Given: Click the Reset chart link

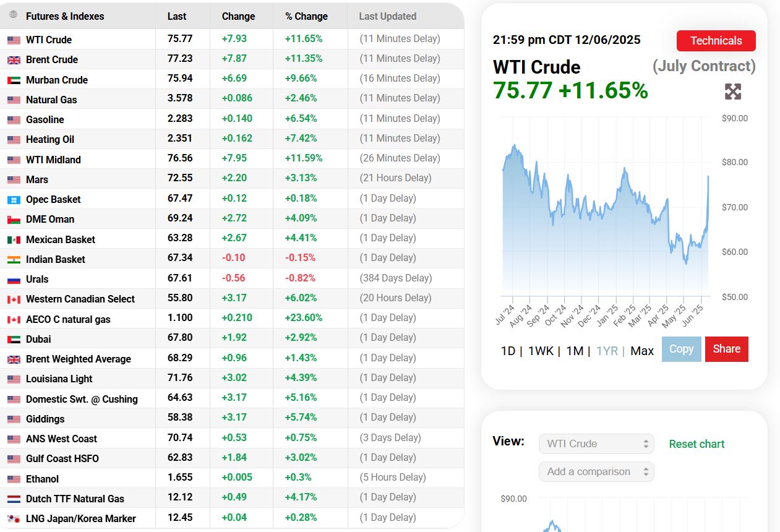Looking at the screenshot, I should (x=696, y=444).
